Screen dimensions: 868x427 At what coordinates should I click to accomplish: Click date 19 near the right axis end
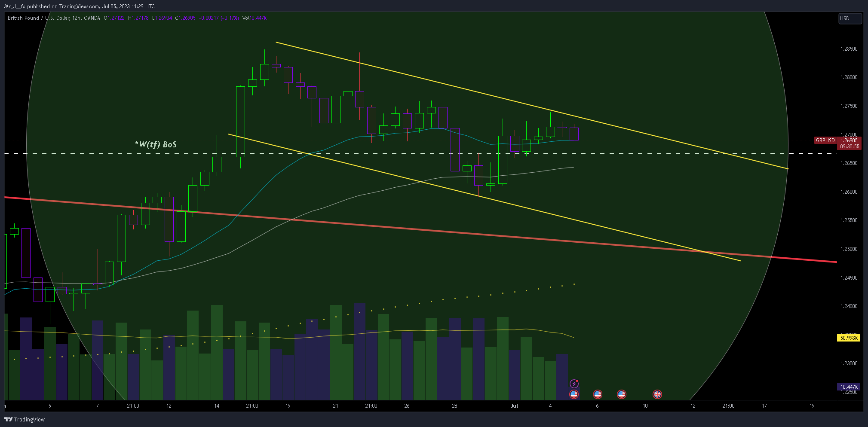point(812,406)
